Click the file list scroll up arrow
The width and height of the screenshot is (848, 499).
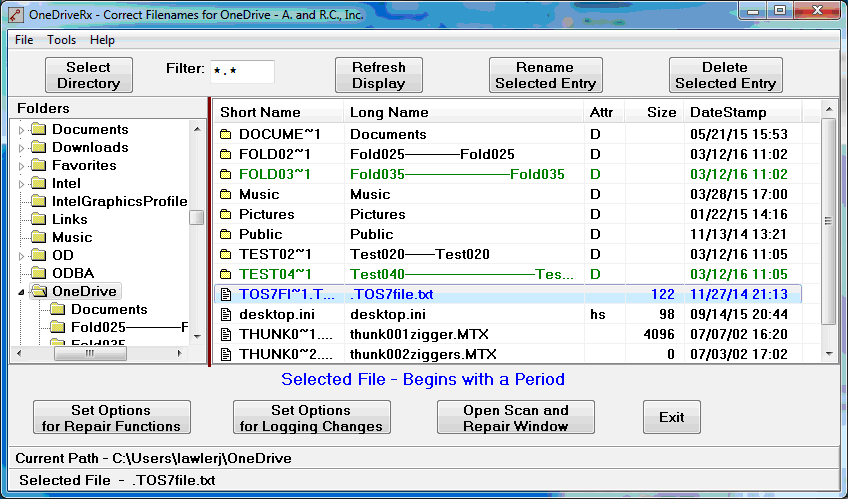829,110
